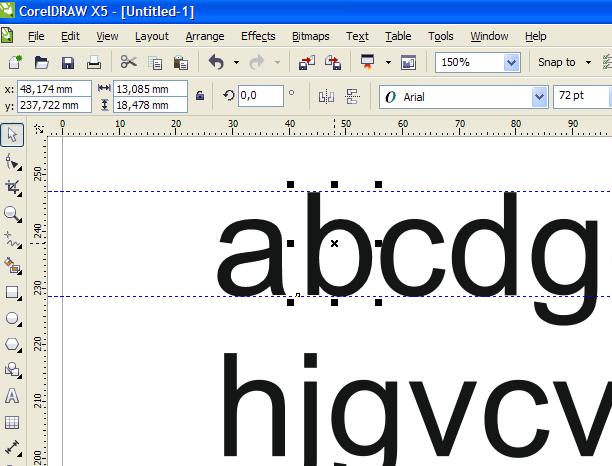
Task: Select the Table tool
Action: point(12,422)
